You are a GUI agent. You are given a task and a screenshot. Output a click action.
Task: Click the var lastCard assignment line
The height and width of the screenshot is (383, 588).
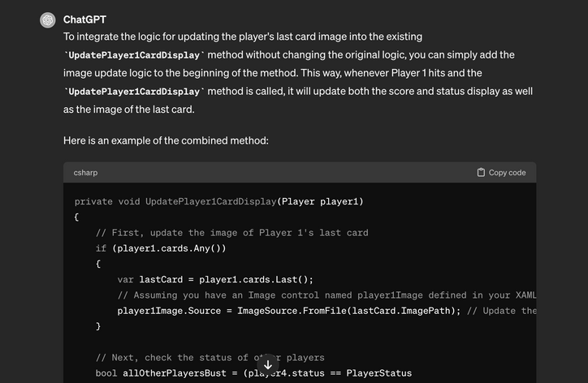click(x=215, y=280)
